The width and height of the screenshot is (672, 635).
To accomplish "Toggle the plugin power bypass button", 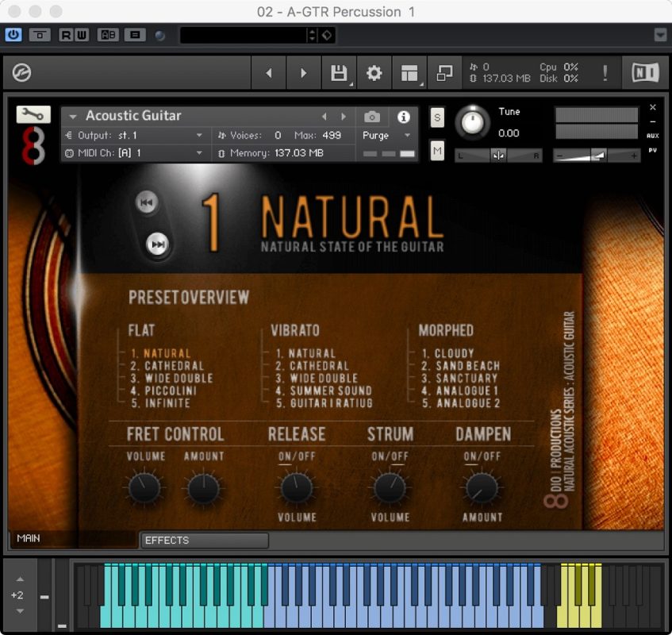I will tap(13, 35).
